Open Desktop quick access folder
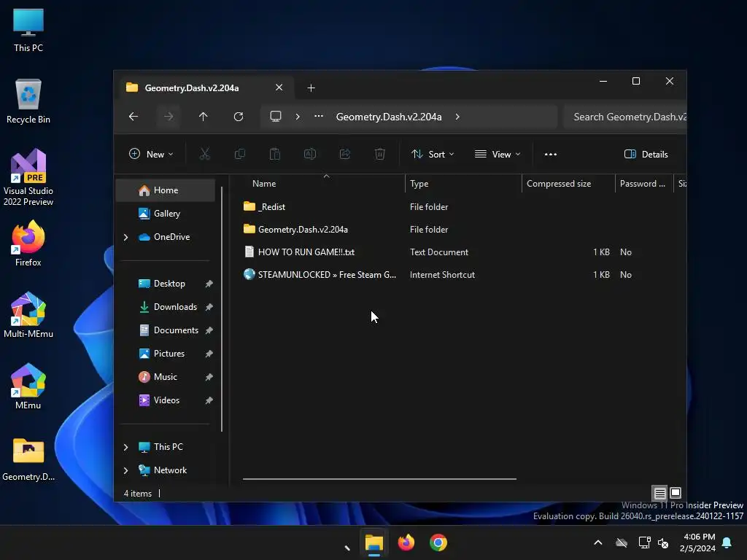 tap(166, 284)
